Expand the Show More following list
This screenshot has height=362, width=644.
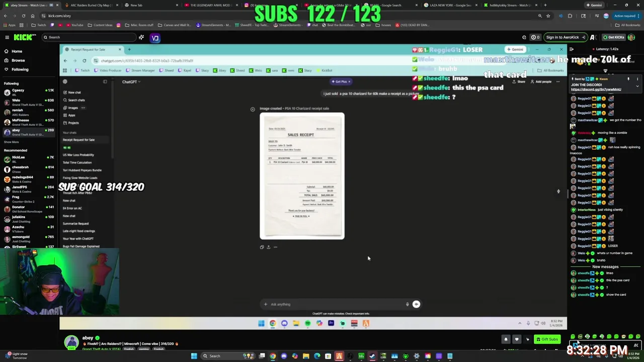point(11,142)
